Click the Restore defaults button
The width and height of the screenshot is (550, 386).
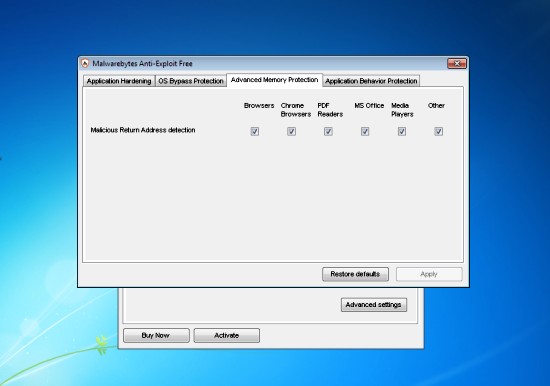point(355,274)
